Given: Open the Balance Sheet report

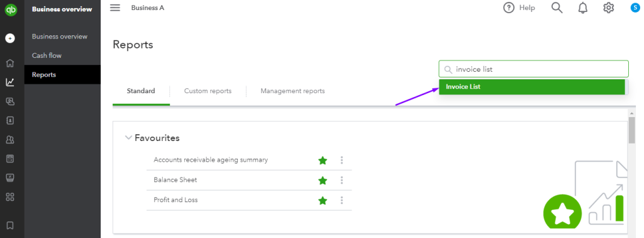Looking at the screenshot, I should pyautogui.click(x=175, y=179).
